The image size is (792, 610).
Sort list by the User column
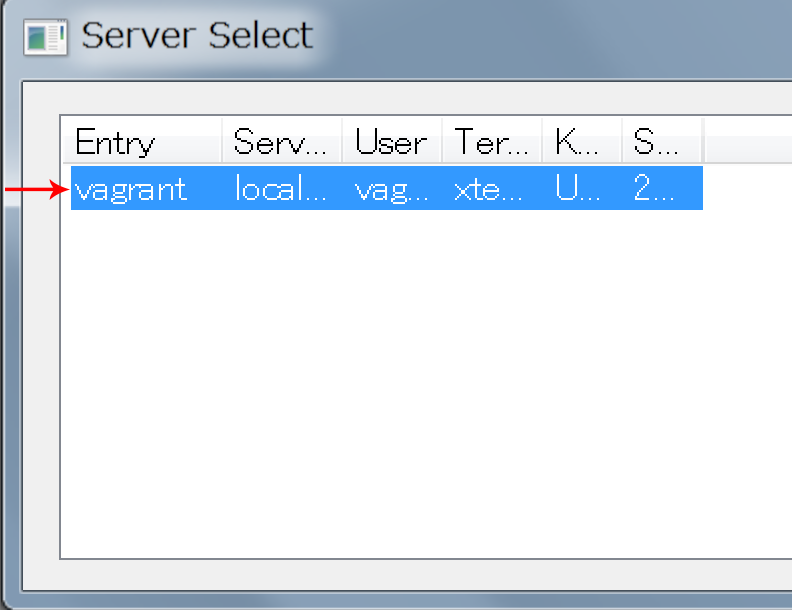(391, 142)
